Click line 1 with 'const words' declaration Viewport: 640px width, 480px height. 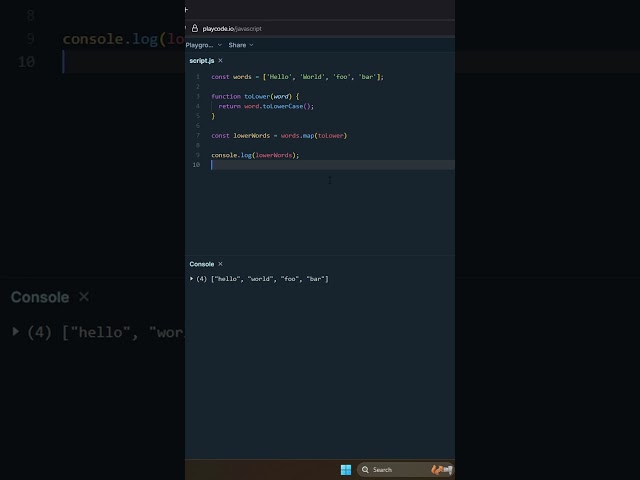coord(297,77)
